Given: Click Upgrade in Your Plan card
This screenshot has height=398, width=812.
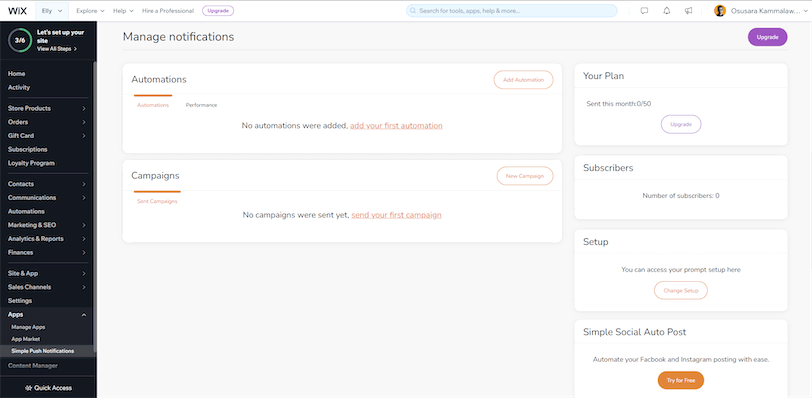Looking at the screenshot, I should (x=681, y=125).
